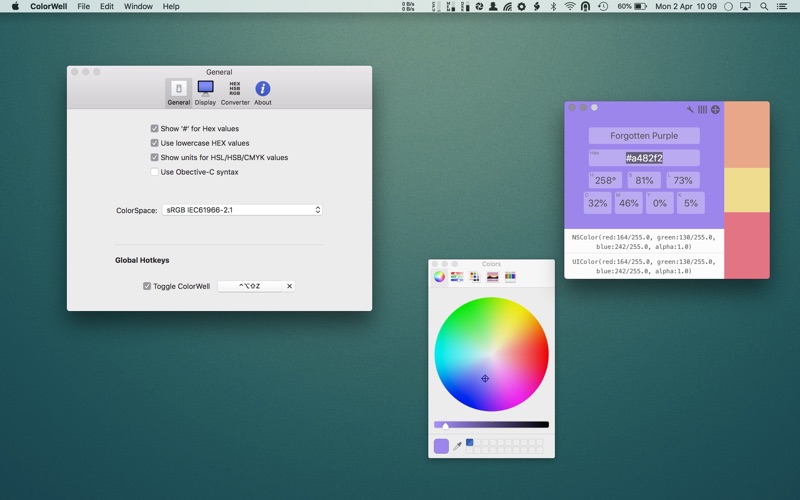The width and height of the screenshot is (800, 500).
Task: Switch to Image Palettes mode
Action: pos(492,277)
